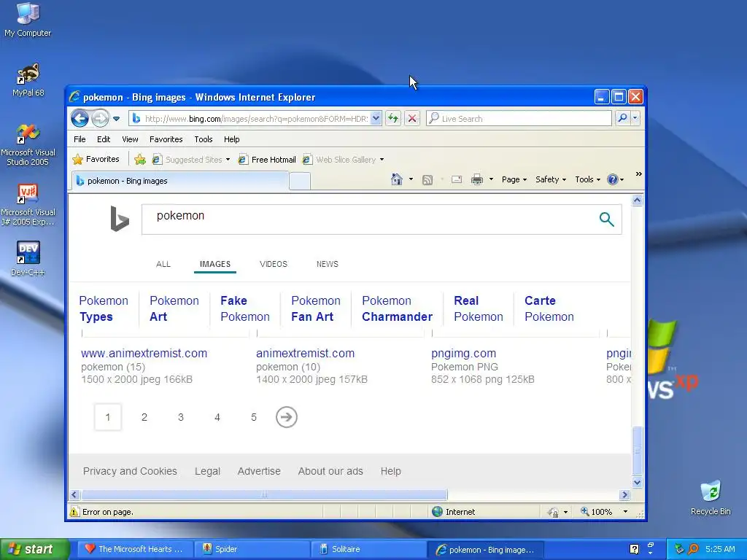The image size is (747, 560).
Task: Open the Tools command bar menu
Action: [x=587, y=179]
